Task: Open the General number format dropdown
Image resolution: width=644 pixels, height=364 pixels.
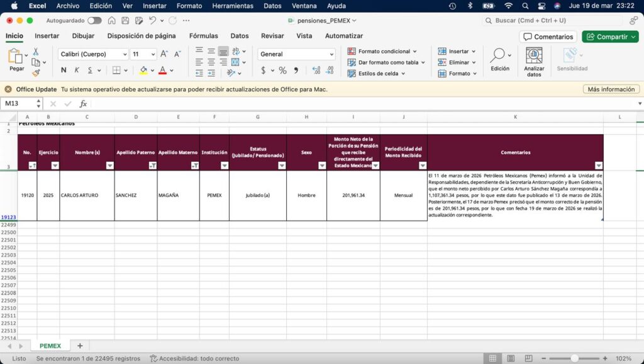Action: pos(331,54)
